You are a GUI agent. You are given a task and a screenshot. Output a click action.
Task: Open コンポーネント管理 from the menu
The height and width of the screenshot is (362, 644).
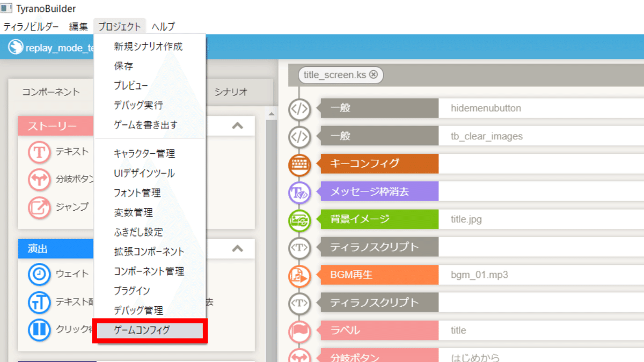[x=150, y=271]
